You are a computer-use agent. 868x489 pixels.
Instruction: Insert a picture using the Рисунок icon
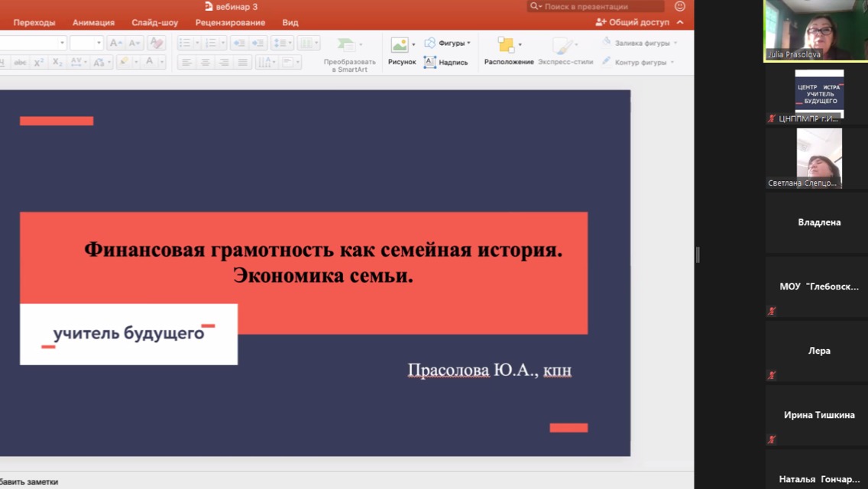(x=398, y=43)
